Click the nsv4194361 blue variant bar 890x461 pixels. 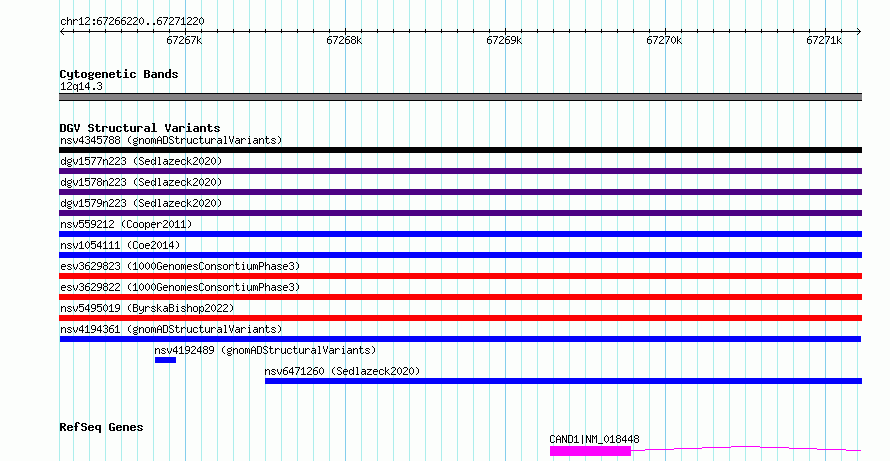point(460,339)
